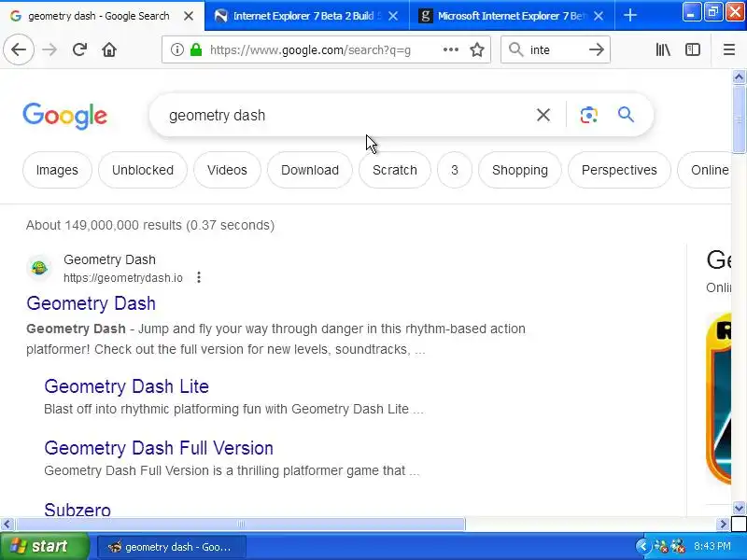Select the Perspectives filter chip
Viewport: 747px width, 560px height.
[619, 170]
